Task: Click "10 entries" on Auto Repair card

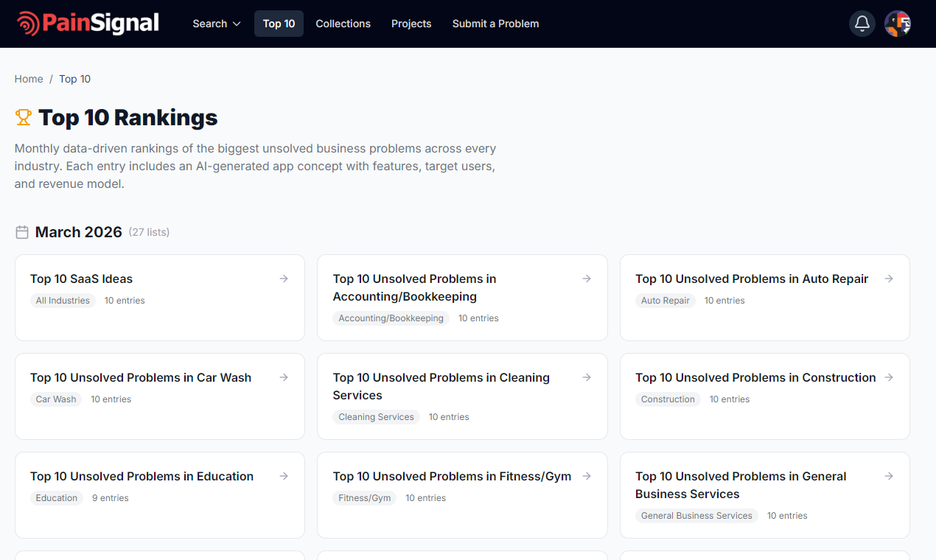Action: [x=724, y=301]
